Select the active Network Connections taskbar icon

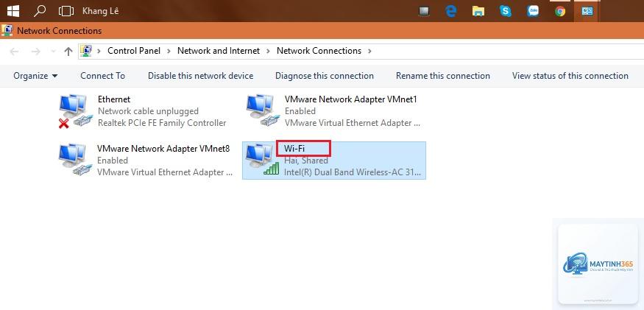(587, 11)
